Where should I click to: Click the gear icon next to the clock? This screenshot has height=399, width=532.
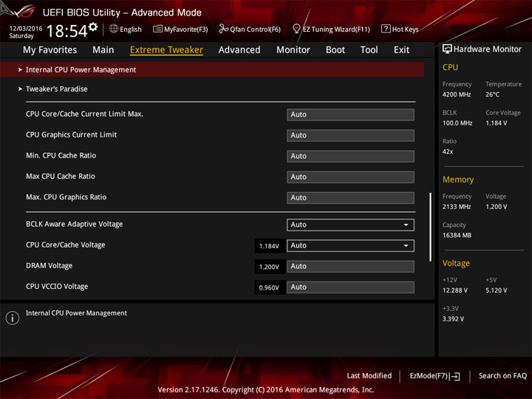93,27
